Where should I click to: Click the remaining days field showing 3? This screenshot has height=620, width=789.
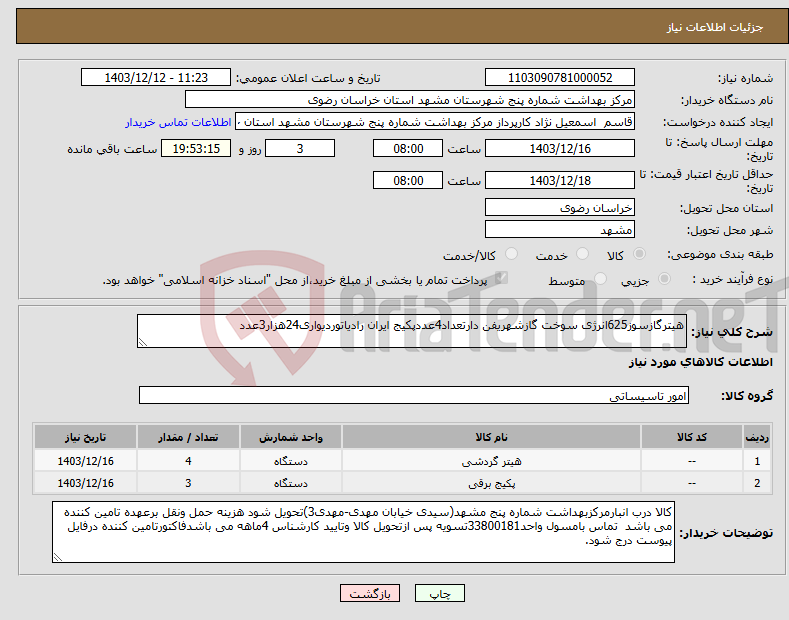pyautogui.click(x=300, y=148)
